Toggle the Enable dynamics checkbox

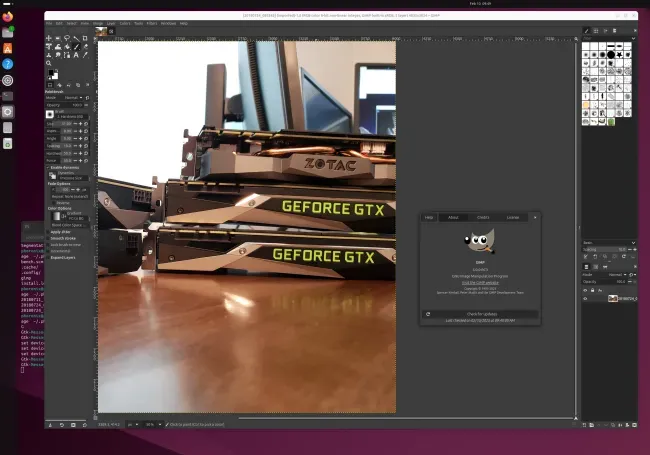coord(48,167)
